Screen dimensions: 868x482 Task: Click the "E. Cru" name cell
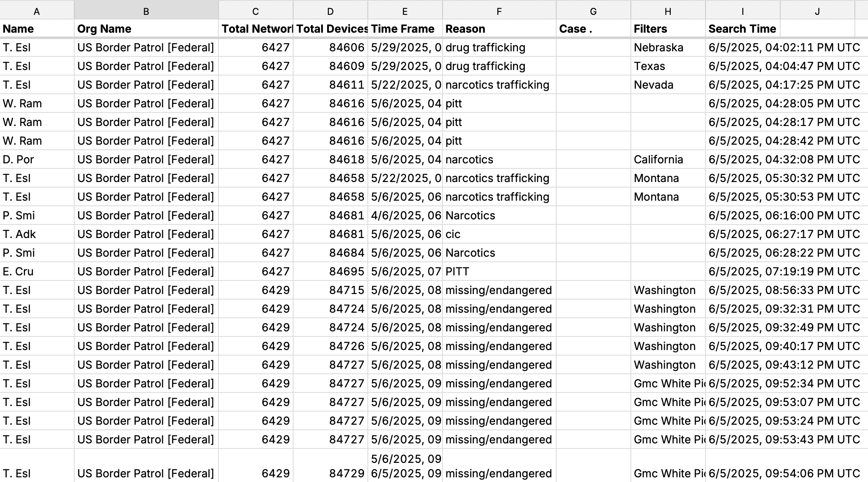(x=37, y=272)
